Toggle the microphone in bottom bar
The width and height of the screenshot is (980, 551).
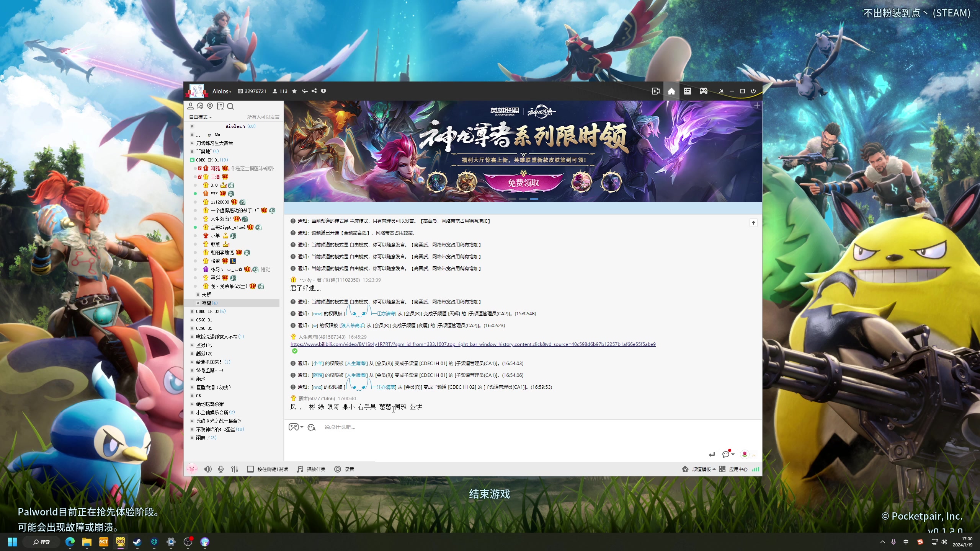[221, 469]
